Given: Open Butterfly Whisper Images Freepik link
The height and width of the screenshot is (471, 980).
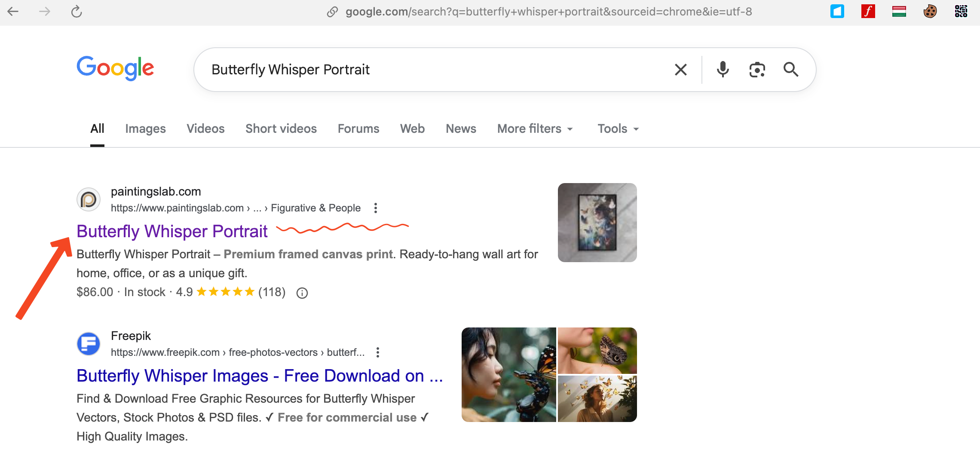Looking at the screenshot, I should click(260, 376).
